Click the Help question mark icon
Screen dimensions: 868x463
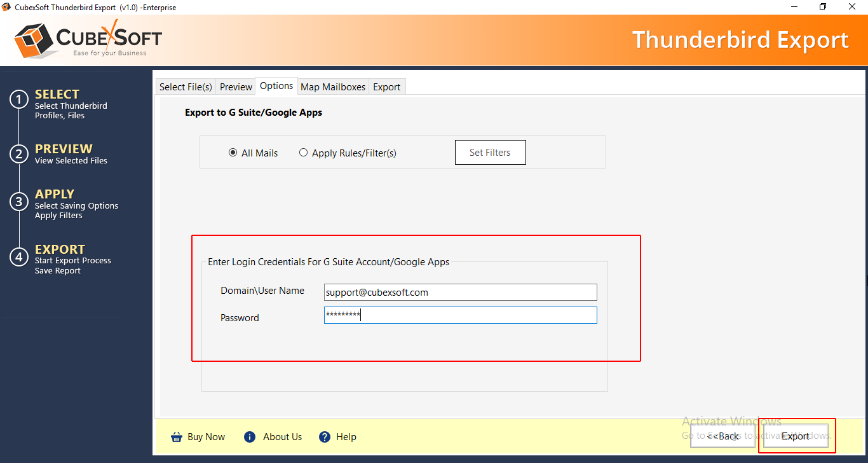[x=325, y=437]
